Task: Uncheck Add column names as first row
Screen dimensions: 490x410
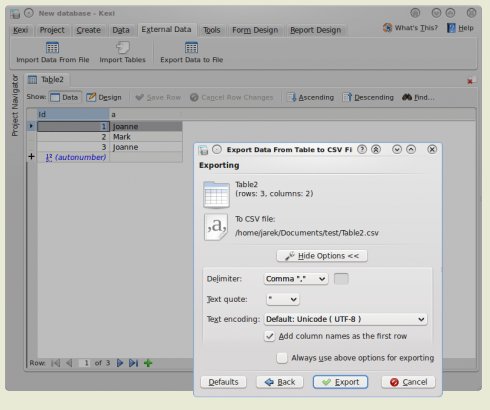Action: point(269,336)
